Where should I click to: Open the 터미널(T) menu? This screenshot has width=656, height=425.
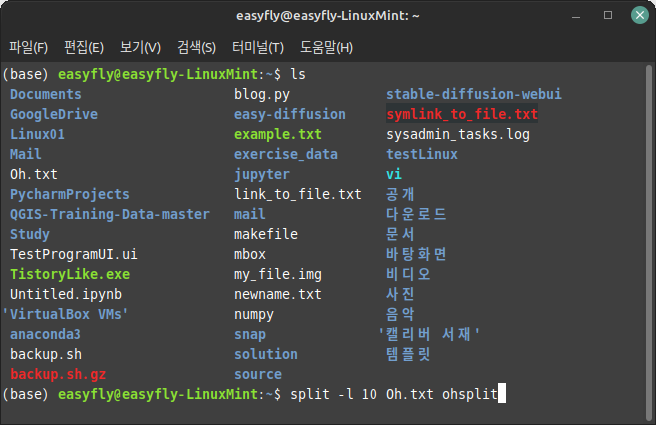tap(258, 47)
